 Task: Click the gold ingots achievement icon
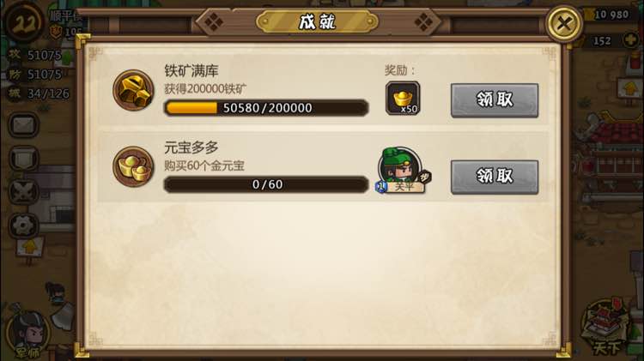pos(133,166)
